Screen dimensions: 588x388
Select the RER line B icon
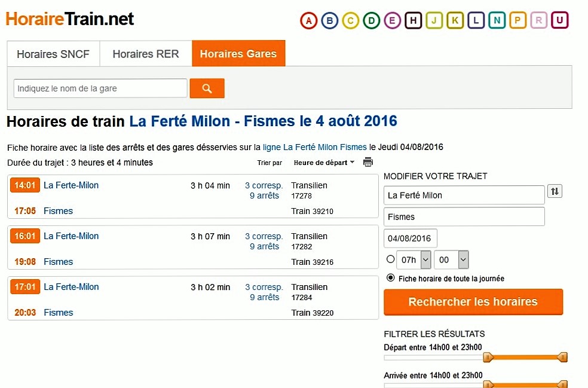click(x=329, y=21)
